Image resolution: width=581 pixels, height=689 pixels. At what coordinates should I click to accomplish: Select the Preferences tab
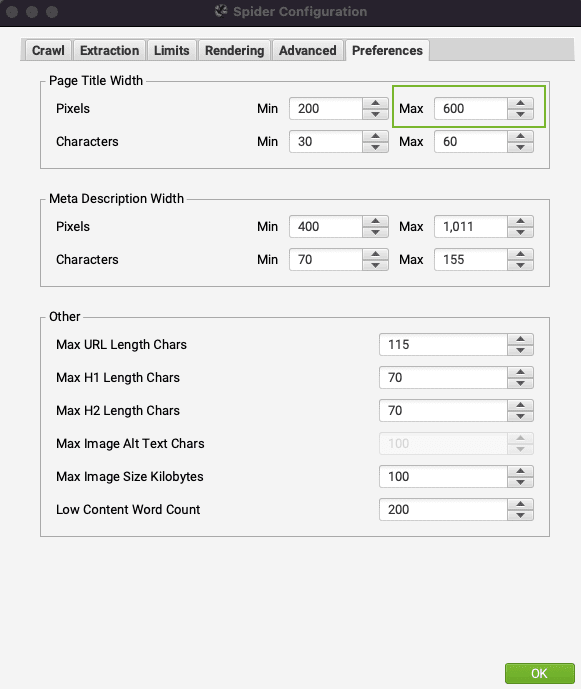(x=387, y=50)
